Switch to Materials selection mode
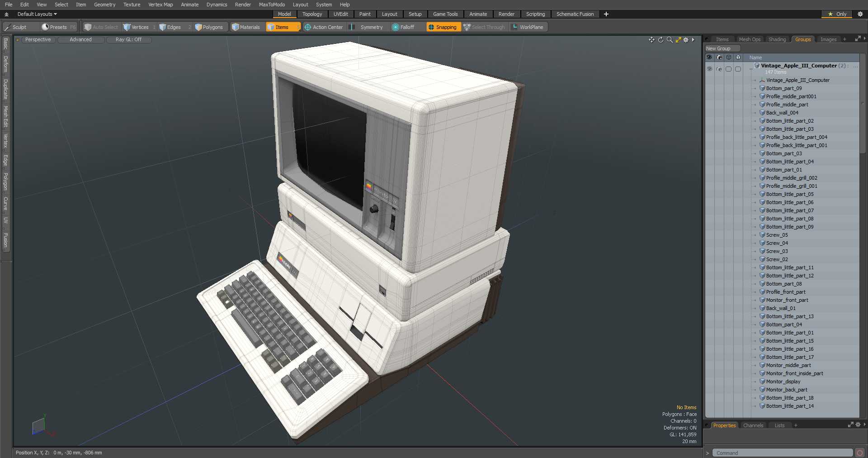The width and height of the screenshot is (868, 458). coord(245,27)
